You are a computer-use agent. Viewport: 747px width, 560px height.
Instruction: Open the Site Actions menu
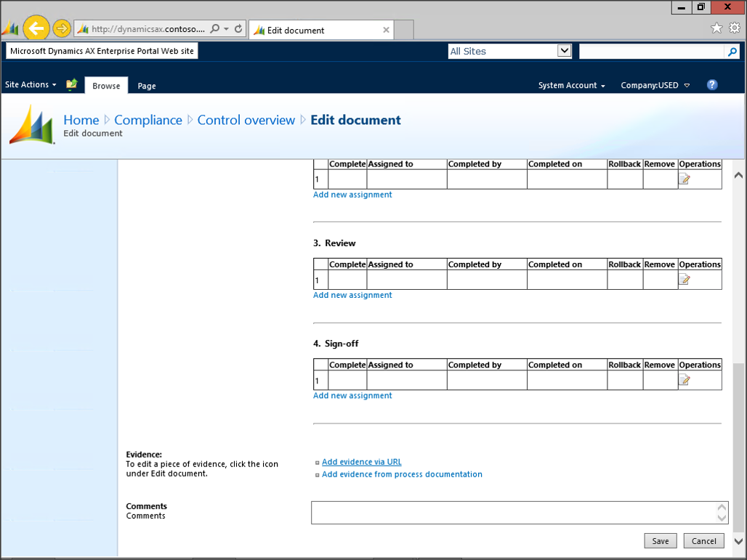[31, 85]
